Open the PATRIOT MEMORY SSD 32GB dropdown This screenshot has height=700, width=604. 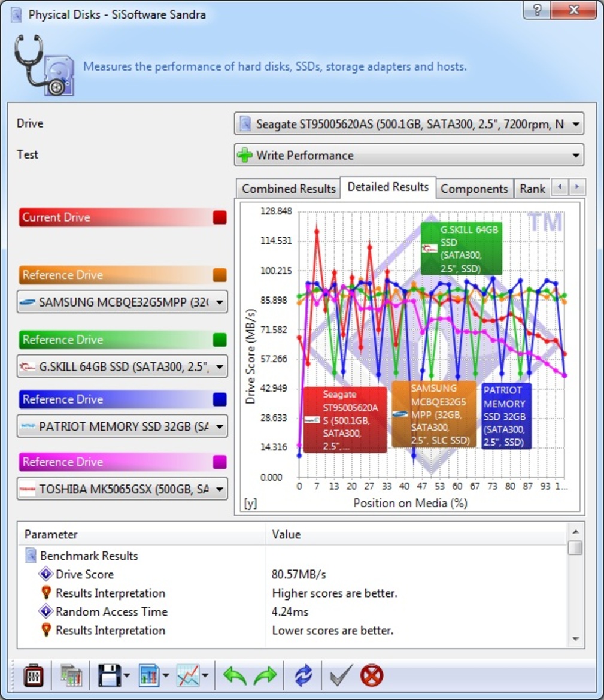click(122, 426)
